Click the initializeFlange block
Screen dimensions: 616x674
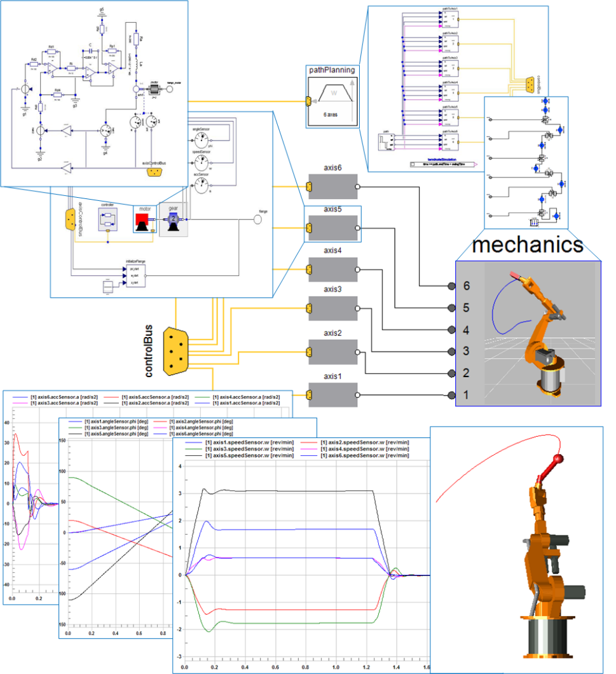(135, 275)
